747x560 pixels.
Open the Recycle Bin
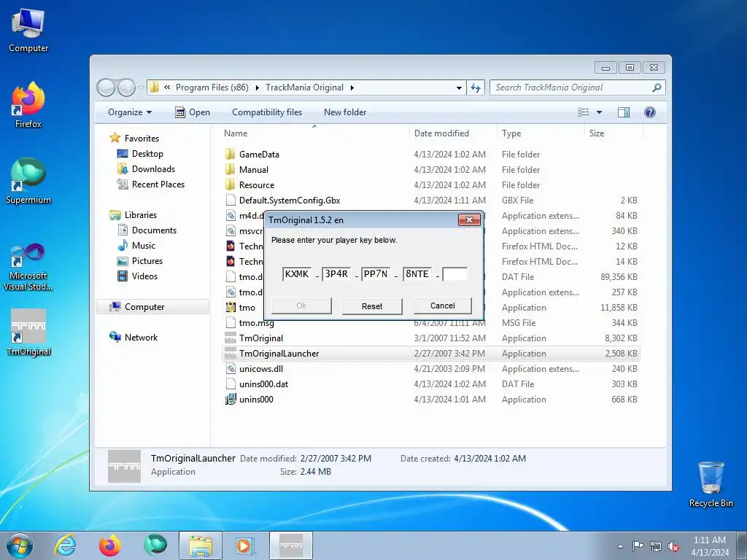(711, 484)
